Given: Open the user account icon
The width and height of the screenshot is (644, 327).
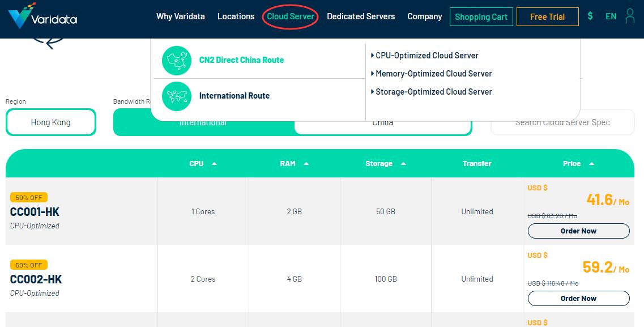Looking at the screenshot, I should (630, 16).
